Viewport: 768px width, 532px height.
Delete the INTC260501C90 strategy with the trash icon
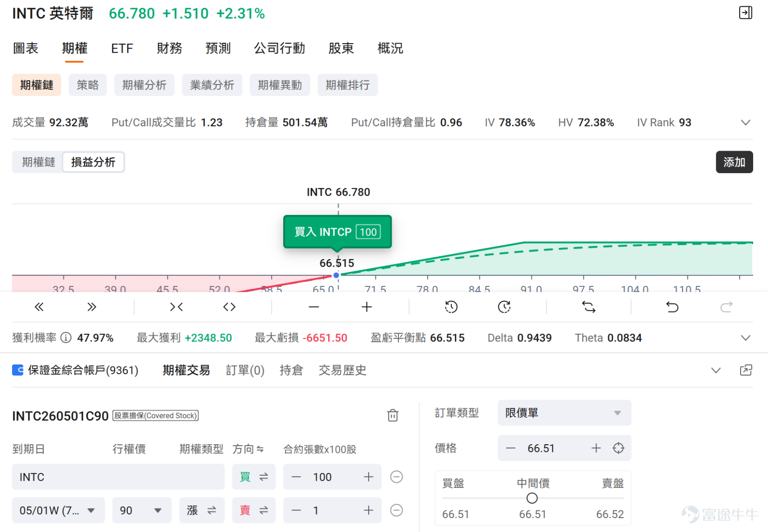(393, 415)
